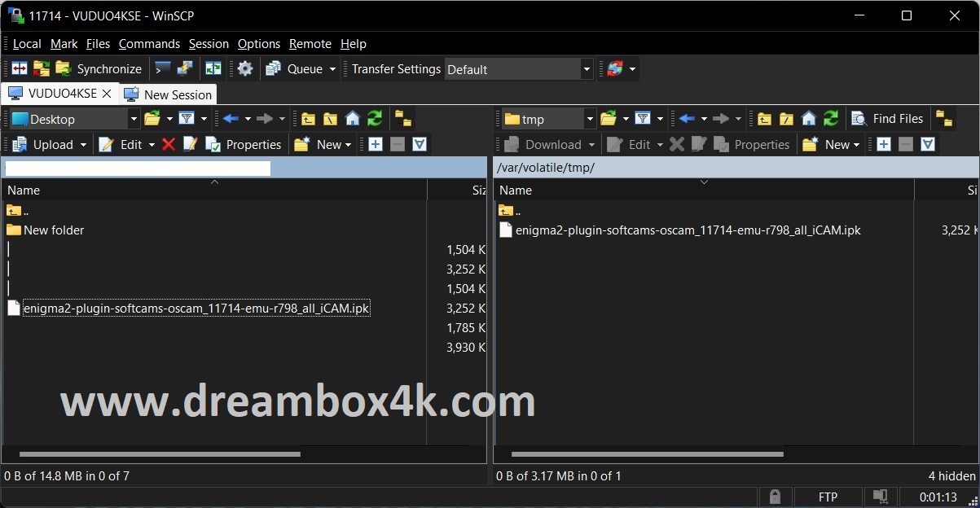Refresh the remote panel
The height and width of the screenshot is (508, 980).
[831, 119]
